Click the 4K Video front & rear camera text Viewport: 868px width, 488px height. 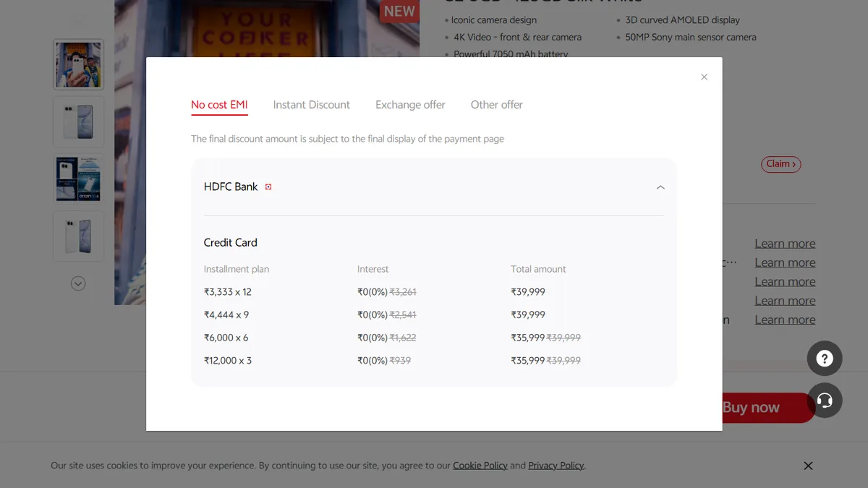pos(517,37)
